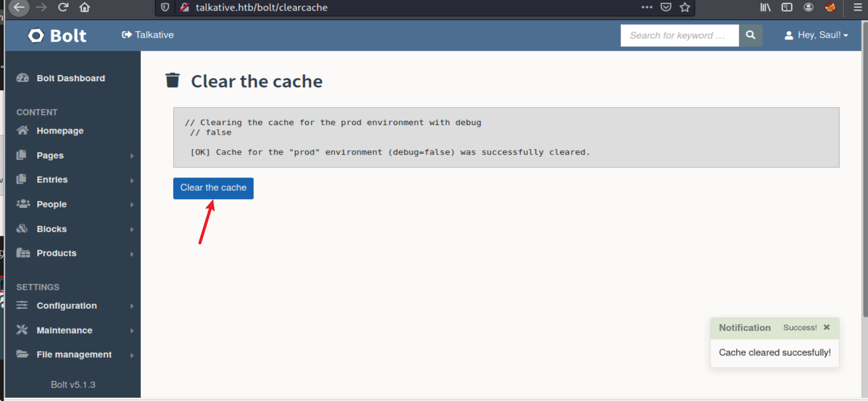Reload the page with browser refresh
The image size is (868, 401).
[63, 7]
